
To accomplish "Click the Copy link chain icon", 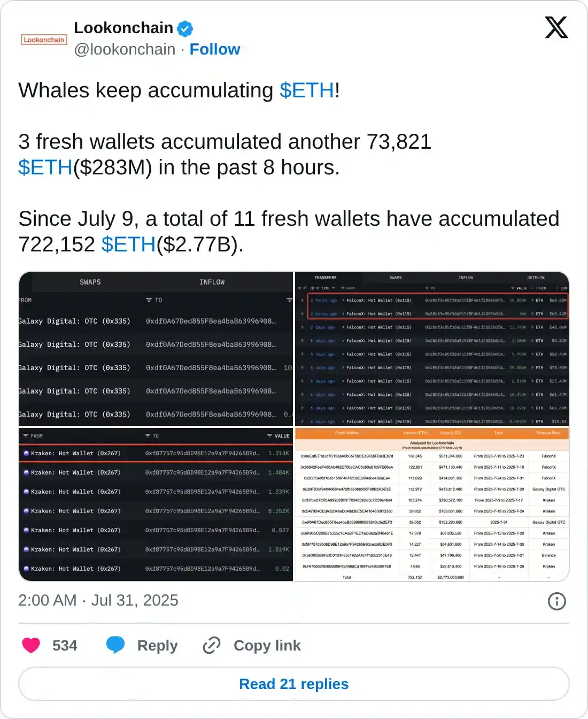I will coord(211,645).
